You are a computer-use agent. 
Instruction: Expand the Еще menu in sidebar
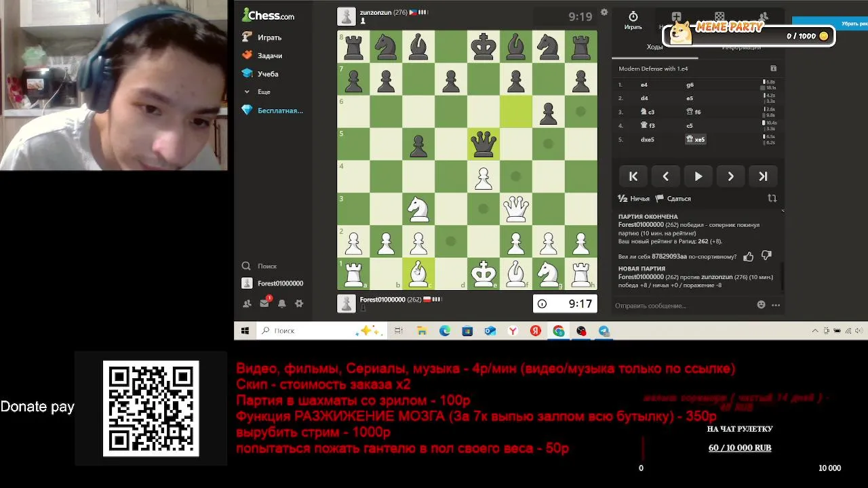[257, 91]
